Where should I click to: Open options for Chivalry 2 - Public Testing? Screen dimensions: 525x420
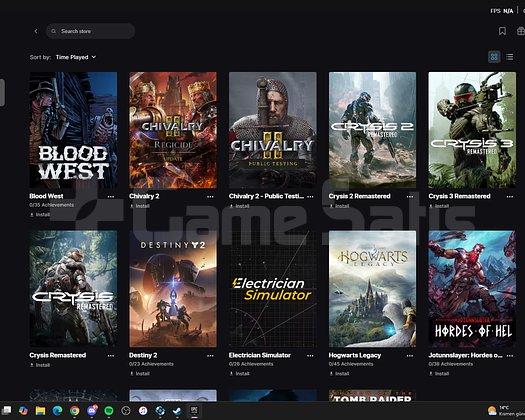(310, 197)
